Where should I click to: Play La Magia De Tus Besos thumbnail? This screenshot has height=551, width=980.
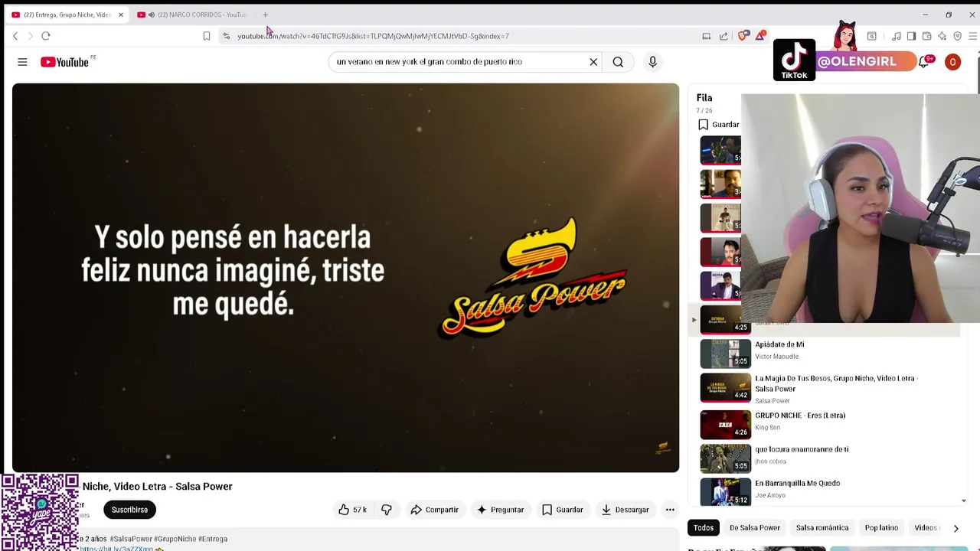pyautogui.click(x=726, y=387)
